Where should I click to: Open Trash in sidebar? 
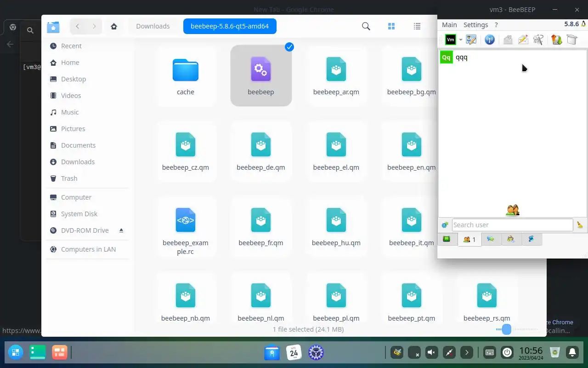tap(87, 178)
